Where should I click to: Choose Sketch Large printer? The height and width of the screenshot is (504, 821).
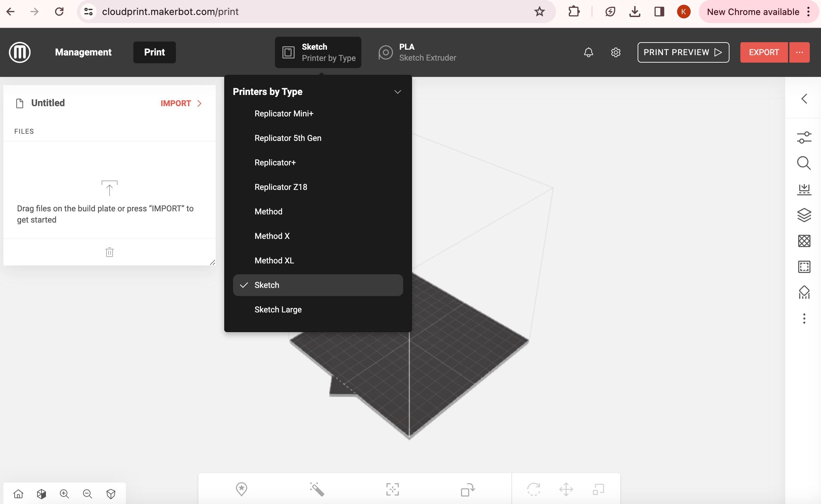point(318,310)
